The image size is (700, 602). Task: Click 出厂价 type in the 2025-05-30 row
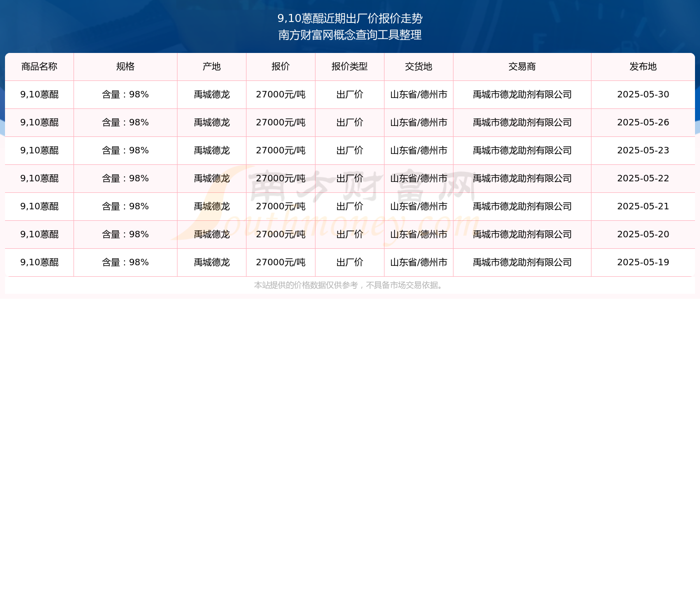[x=349, y=94]
